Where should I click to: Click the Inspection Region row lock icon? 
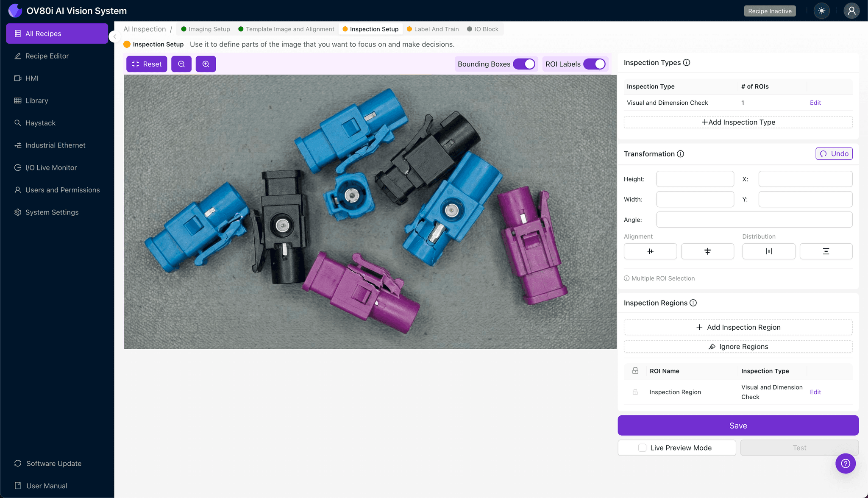click(635, 392)
